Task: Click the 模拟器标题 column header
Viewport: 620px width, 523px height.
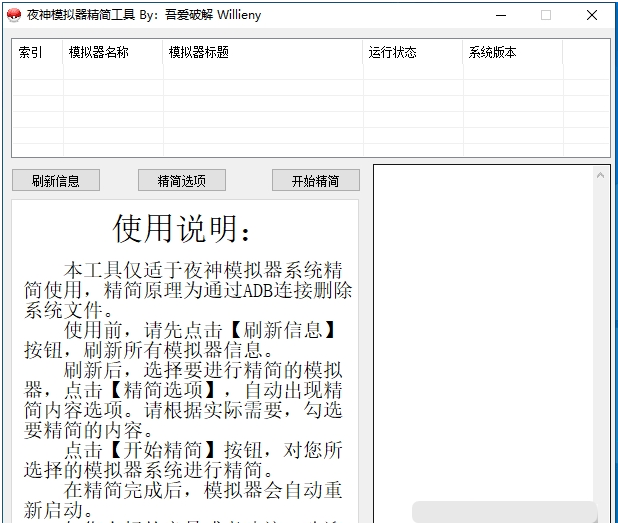Action: click(x=263, y=52)
